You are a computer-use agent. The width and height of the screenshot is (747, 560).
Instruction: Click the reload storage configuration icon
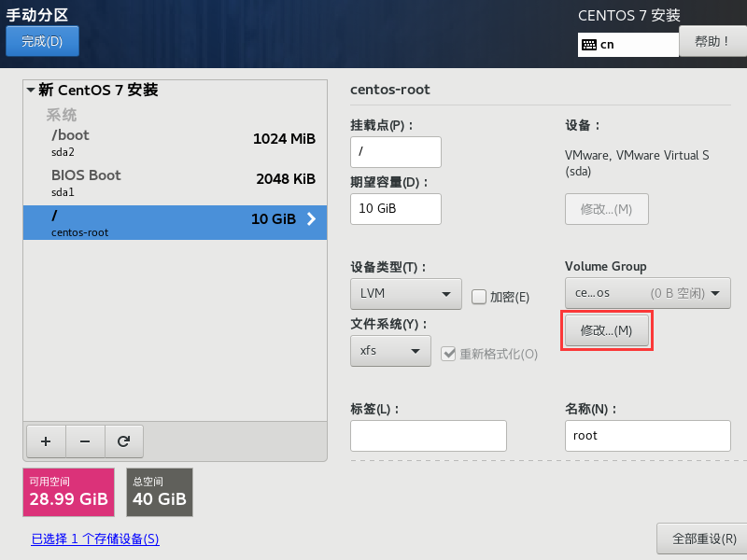click(122, 441)
